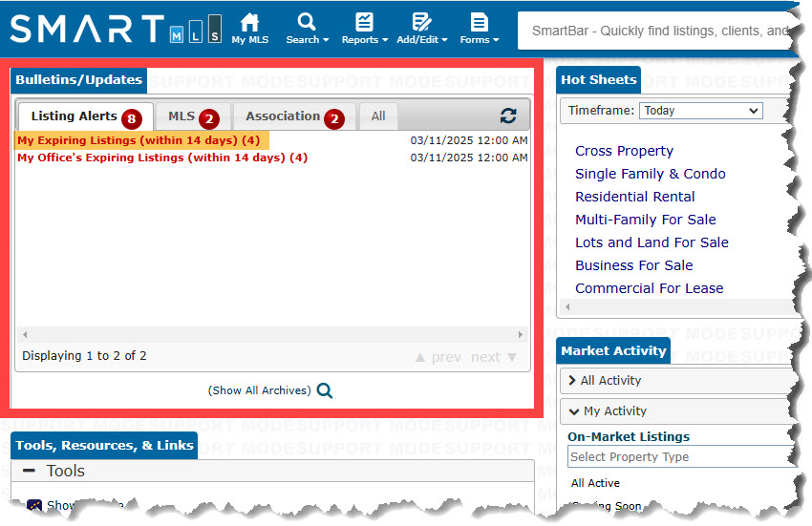This screenshot has height=526, width=812.
Task: Switch to the All bulletins tab
Action: (378, 116)
